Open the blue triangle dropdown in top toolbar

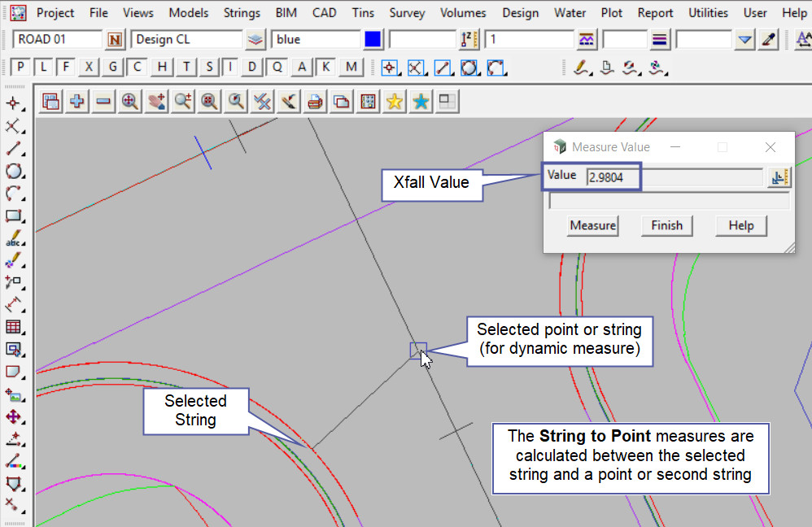coord(744,40)
